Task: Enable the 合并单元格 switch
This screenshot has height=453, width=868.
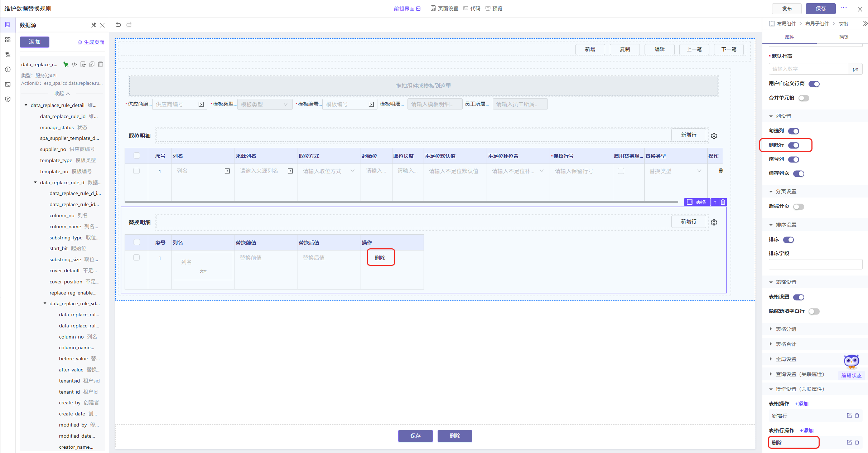Action: (x=804, y=98)
